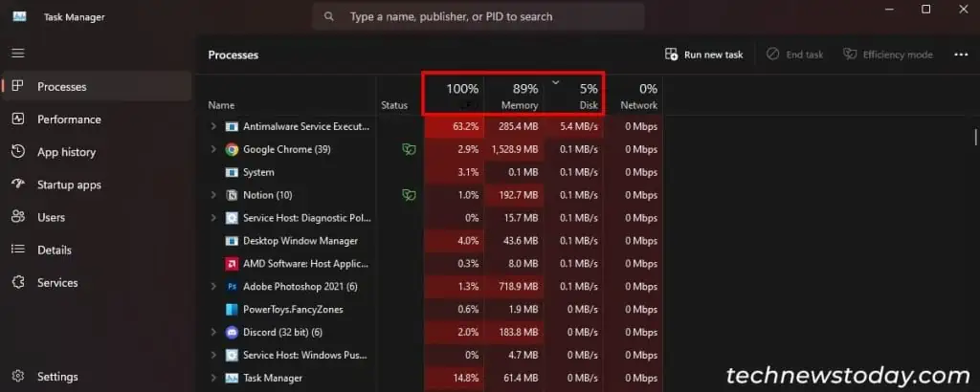Switch to the Details tab
980x392 pixels.
pyautogui.click(x=97, y=250)
